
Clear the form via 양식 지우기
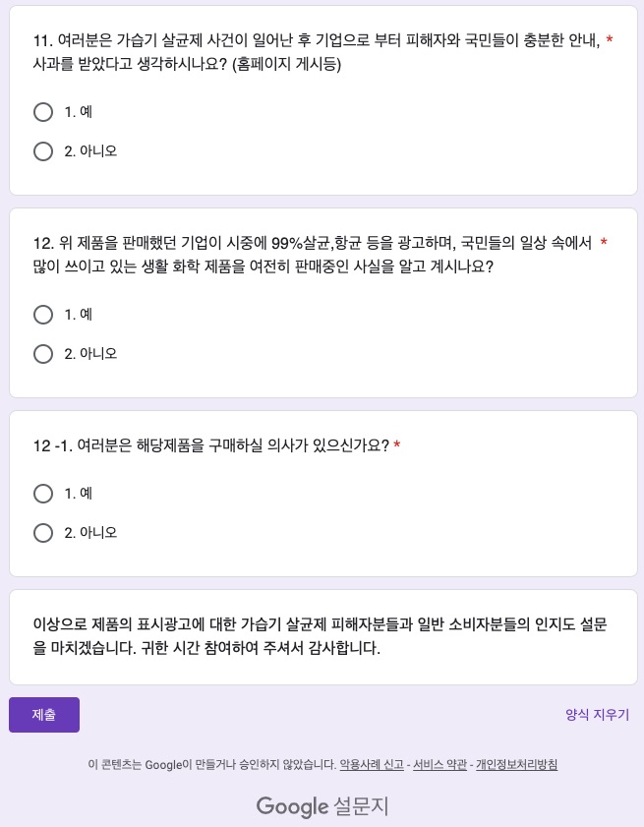click(597, 715)
